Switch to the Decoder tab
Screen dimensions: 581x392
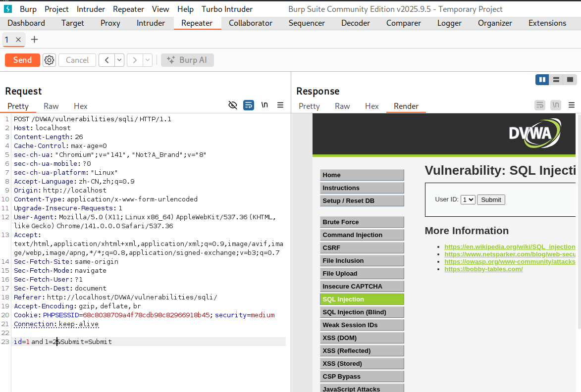[356, 23]
